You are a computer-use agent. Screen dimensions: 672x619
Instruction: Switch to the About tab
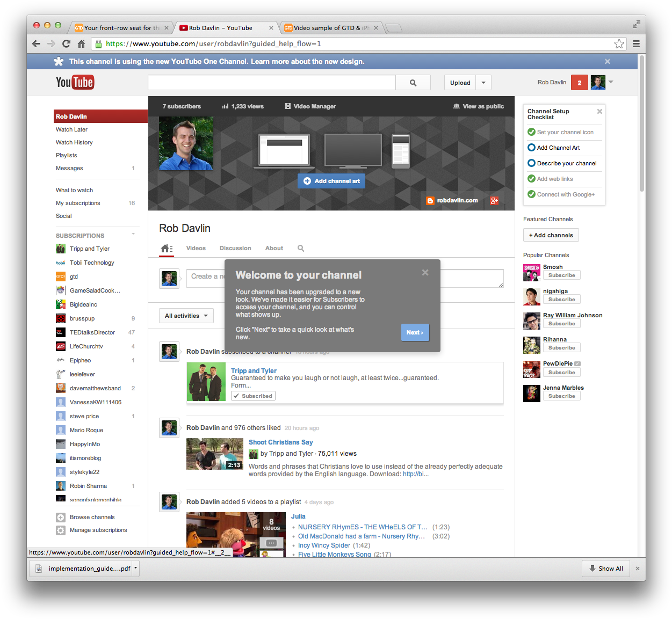click(x=274, y=249)
